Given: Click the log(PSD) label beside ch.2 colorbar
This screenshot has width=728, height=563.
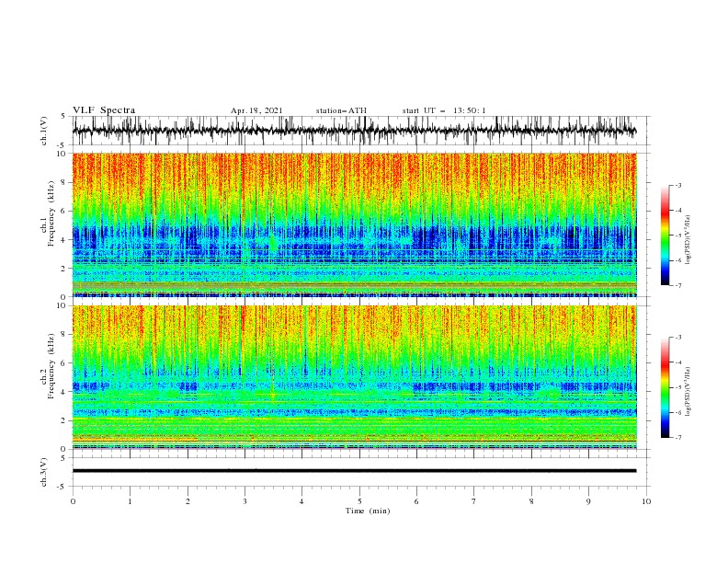Looking at the screenshot, I should (688, 391).
